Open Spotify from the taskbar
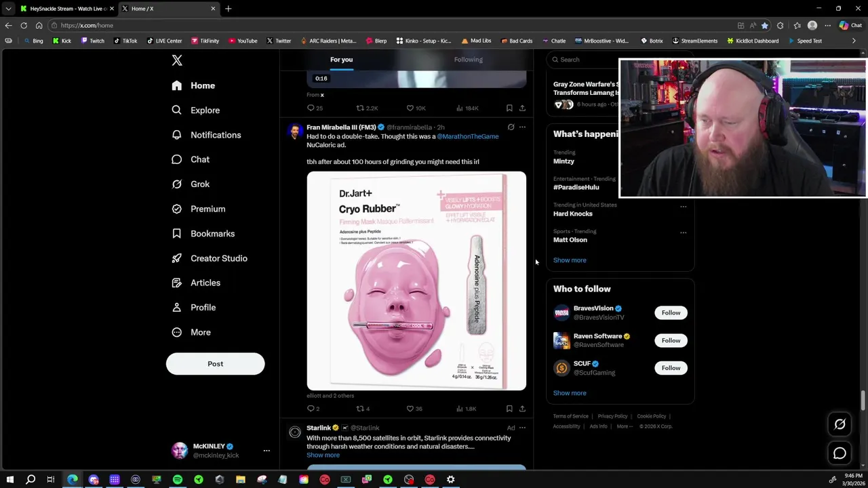868x488 pixels. (178, 480)
